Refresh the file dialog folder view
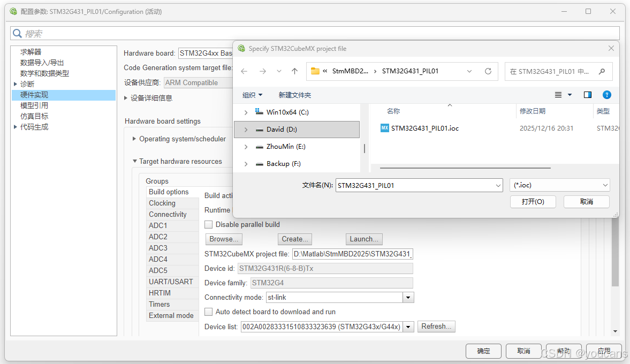 [488, 71]
